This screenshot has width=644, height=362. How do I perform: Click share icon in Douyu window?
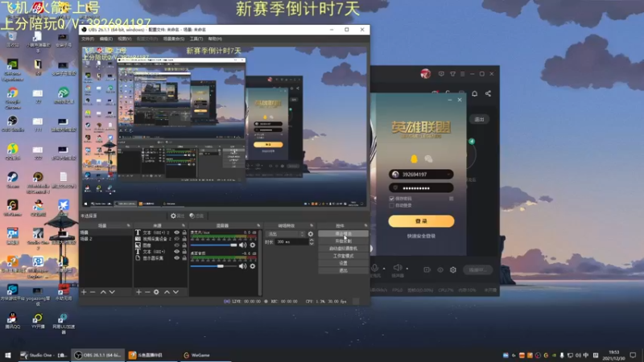(x=488, y=93)
